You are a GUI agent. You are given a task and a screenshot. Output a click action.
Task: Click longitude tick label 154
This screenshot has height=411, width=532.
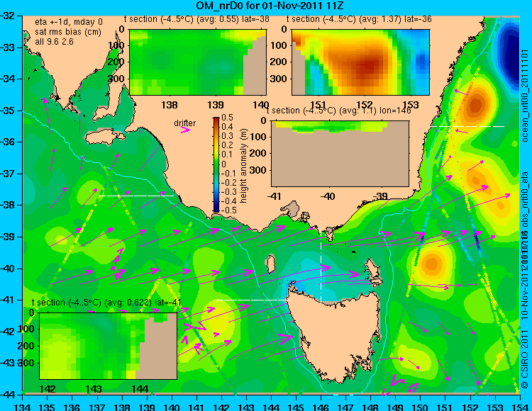pos(520,407)
